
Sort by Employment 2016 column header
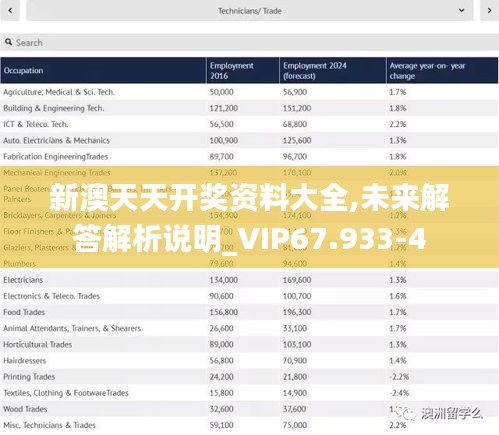(243, 70)
